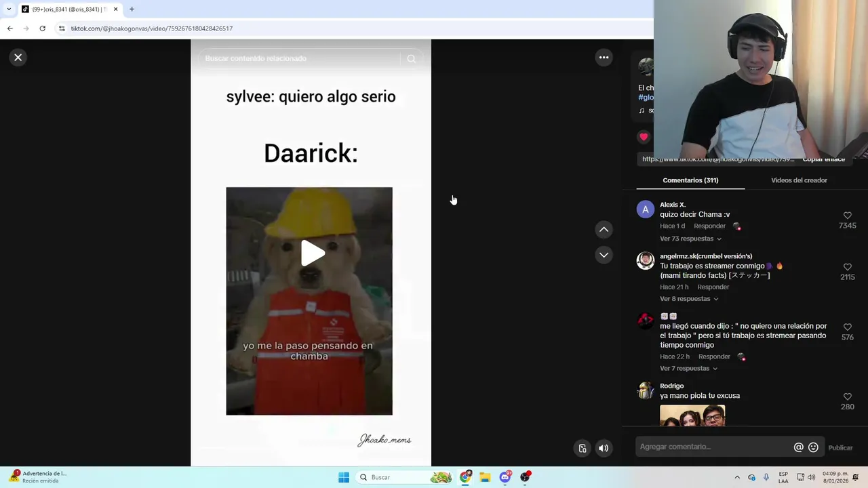Close the TikTok video viewer with X

[18, 58]
